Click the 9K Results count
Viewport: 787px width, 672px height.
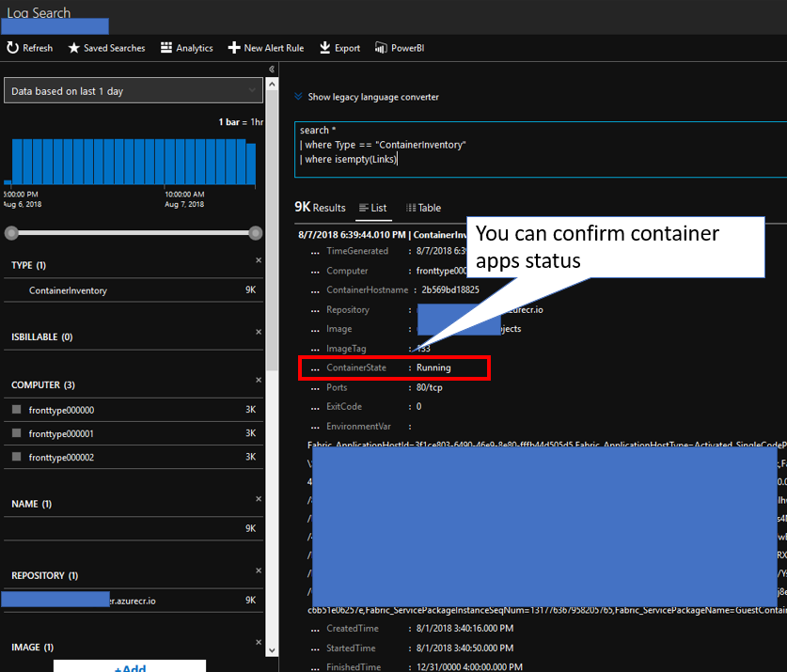click(320, 208)
